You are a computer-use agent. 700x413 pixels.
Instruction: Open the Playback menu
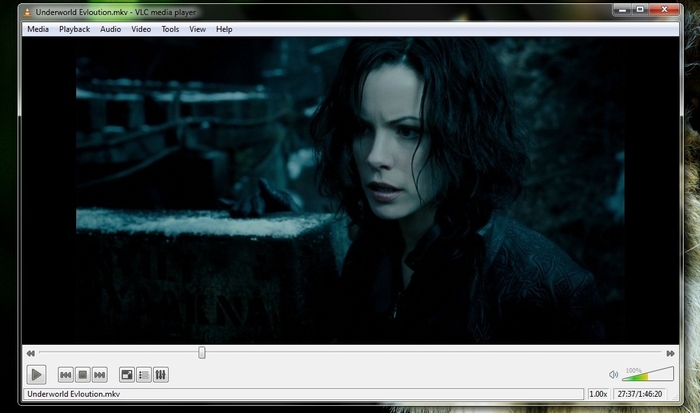pos(75,29)
